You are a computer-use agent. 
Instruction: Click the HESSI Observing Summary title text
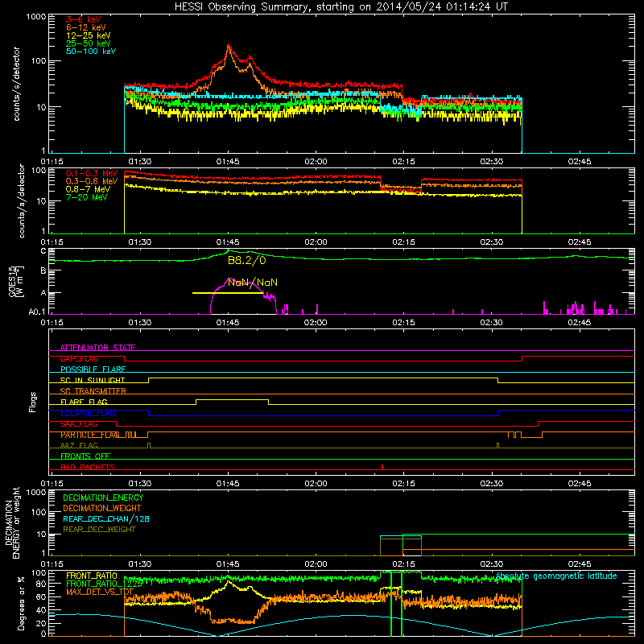click(341, 7)
